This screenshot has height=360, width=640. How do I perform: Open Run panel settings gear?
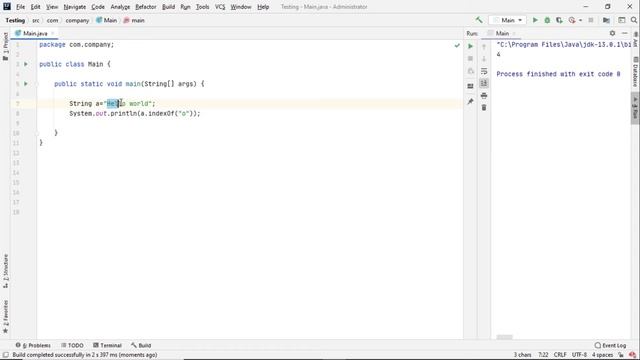click(x=612, y=33)
